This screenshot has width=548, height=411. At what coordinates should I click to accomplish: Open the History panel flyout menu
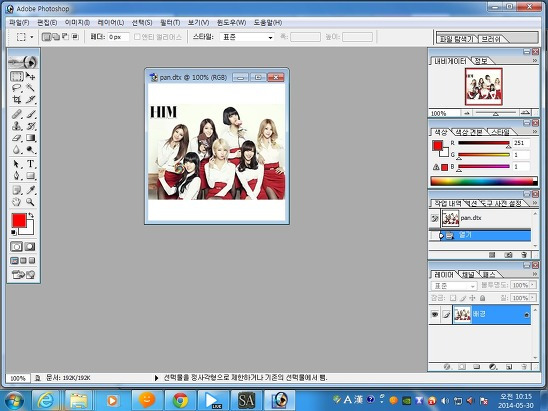click(x=535, y=203)
